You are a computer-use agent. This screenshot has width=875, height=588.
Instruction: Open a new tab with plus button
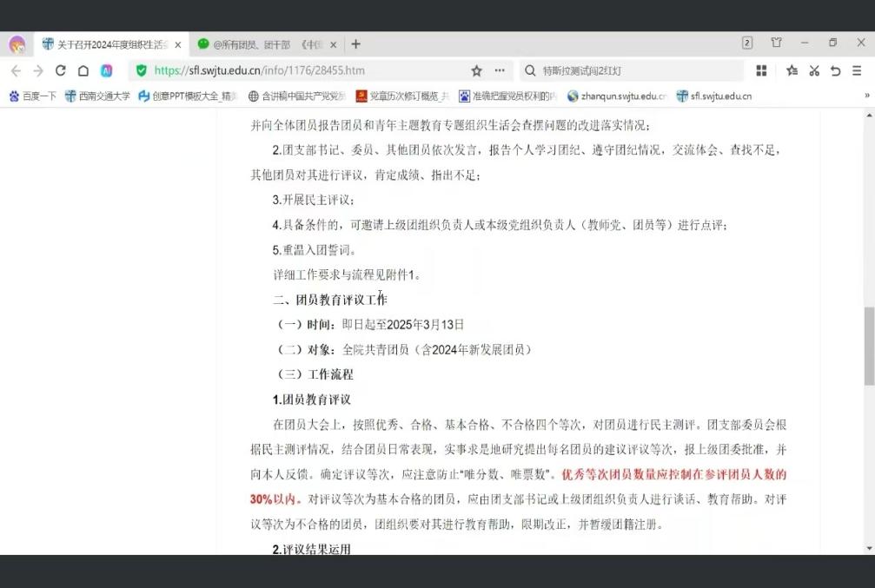[x=355, y=44]
